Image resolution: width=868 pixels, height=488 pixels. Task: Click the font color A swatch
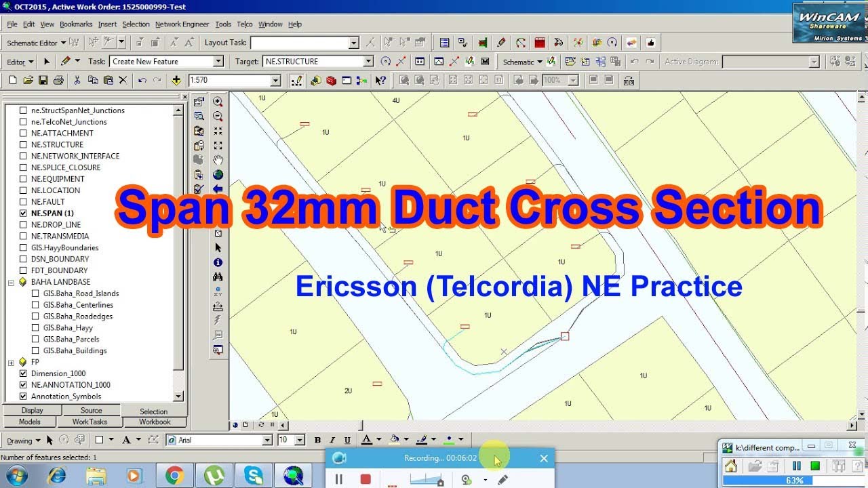point(367,440)
